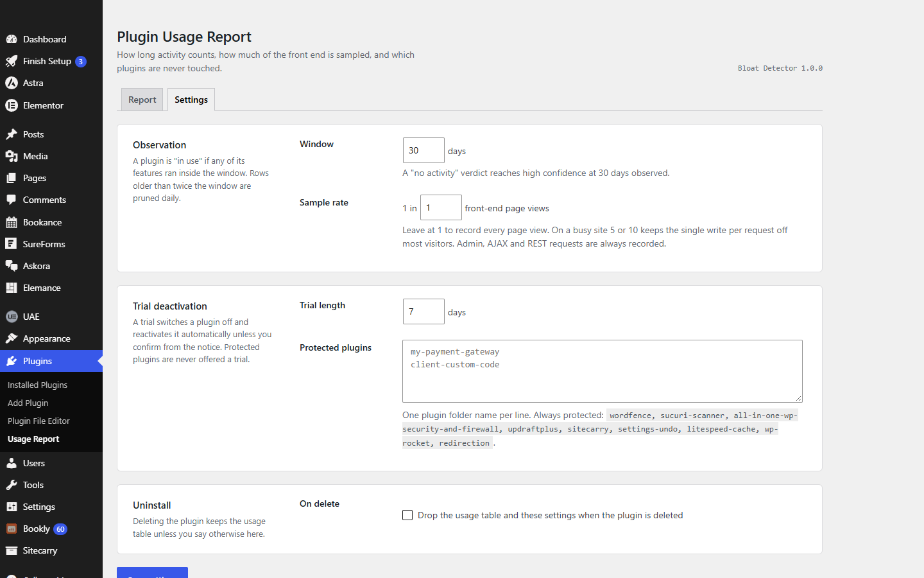Click the UAE circular icon

pyautogui.click(x=12, y=317)
